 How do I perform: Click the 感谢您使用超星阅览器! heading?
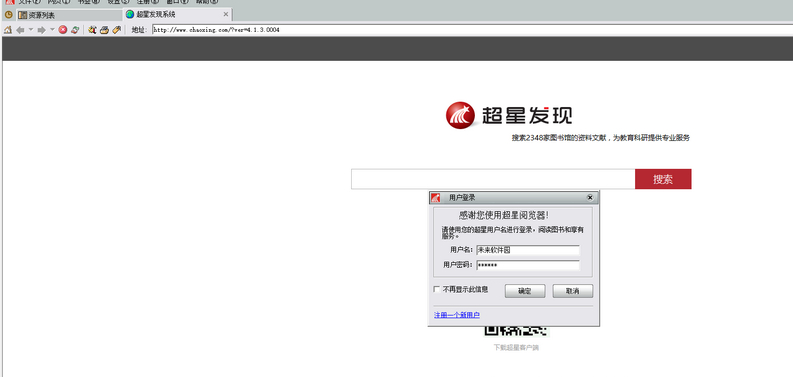(504, 215)
